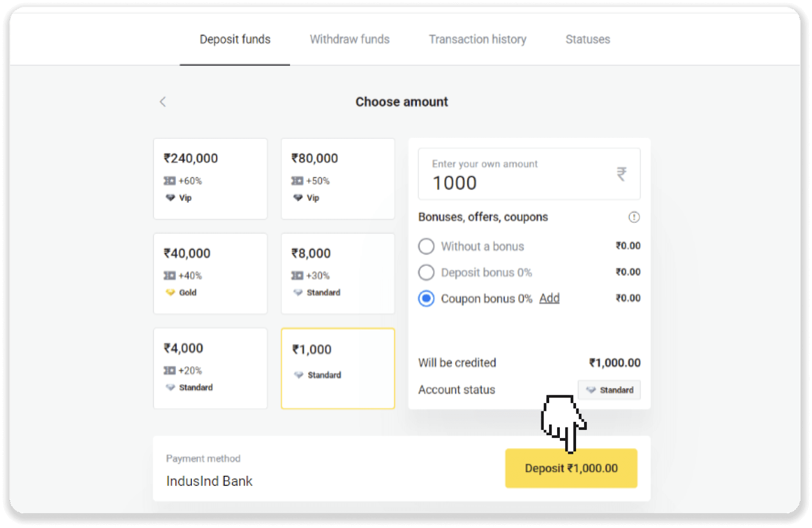Pick the ₹1,000 Standard amount card

338,368
